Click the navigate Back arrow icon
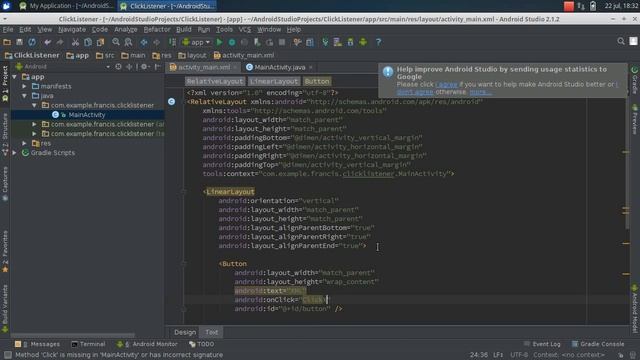 (144, 42)
